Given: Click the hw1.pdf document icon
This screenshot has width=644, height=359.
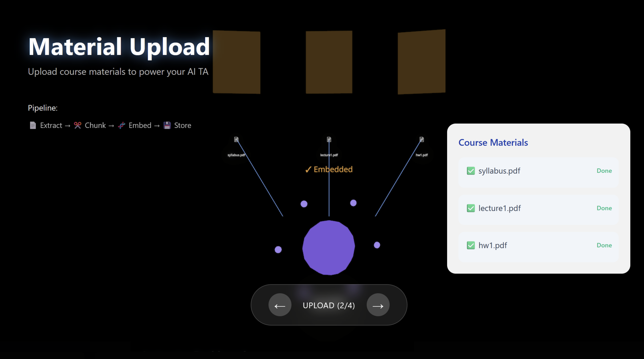Looking at the screenshot, I should pyautogui.click(x=422, y=139).
